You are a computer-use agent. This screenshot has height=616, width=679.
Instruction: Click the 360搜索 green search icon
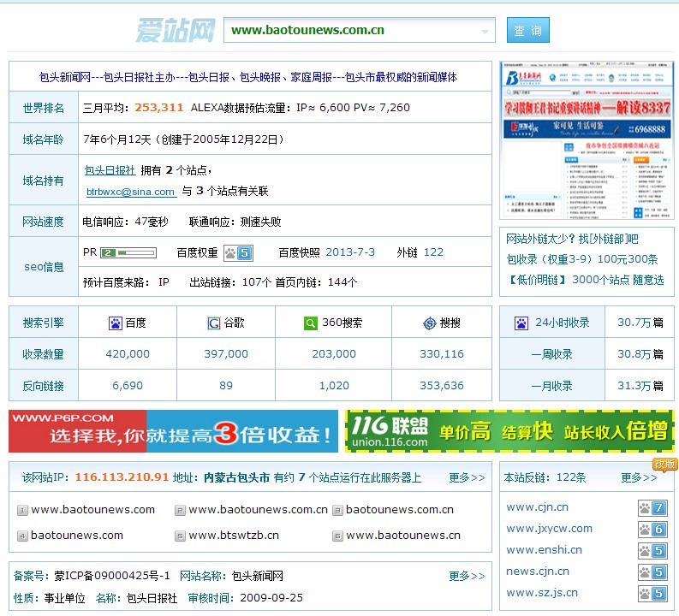point(310,323)
